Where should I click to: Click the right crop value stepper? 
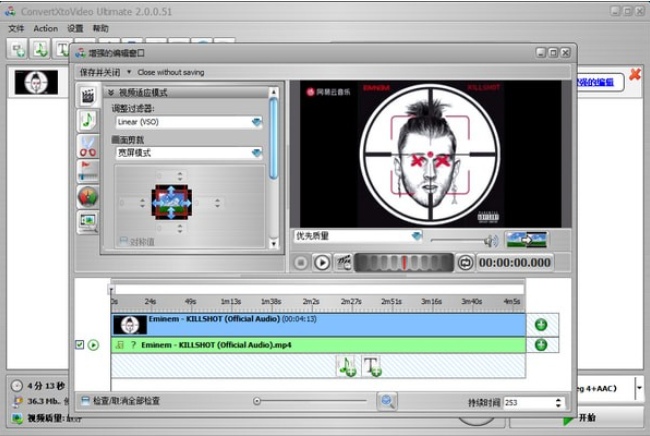[217, 203]
